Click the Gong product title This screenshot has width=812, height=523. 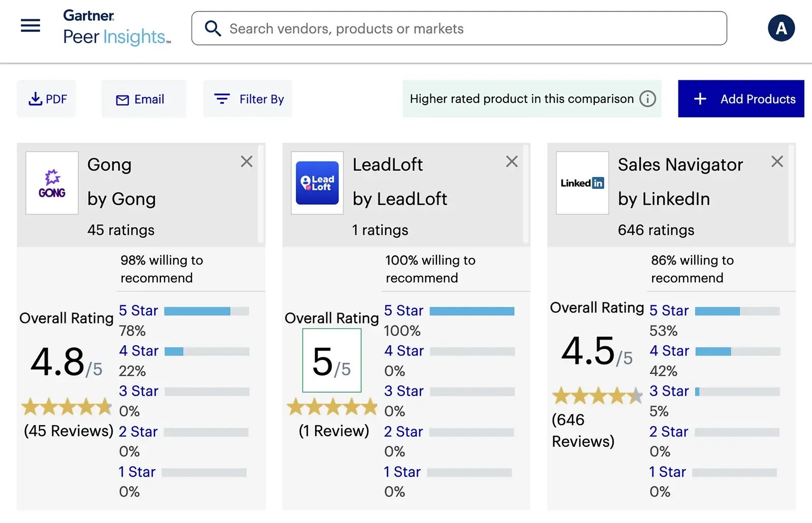pos(109,165)
